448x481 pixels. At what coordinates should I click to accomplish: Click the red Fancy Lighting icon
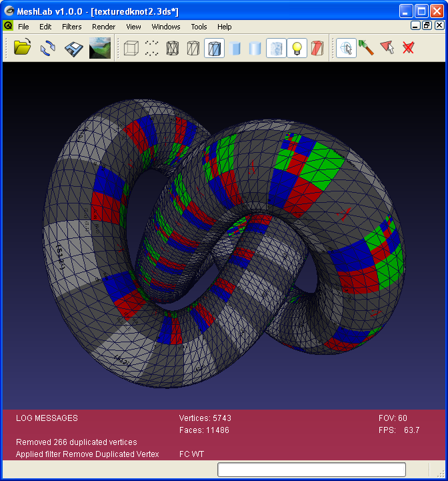[x=317, y=48]
